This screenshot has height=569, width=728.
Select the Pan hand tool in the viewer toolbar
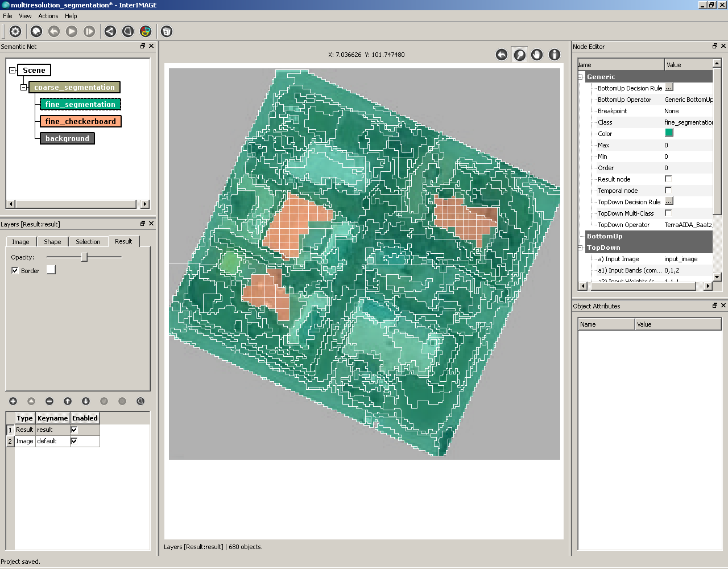point(536,54)
